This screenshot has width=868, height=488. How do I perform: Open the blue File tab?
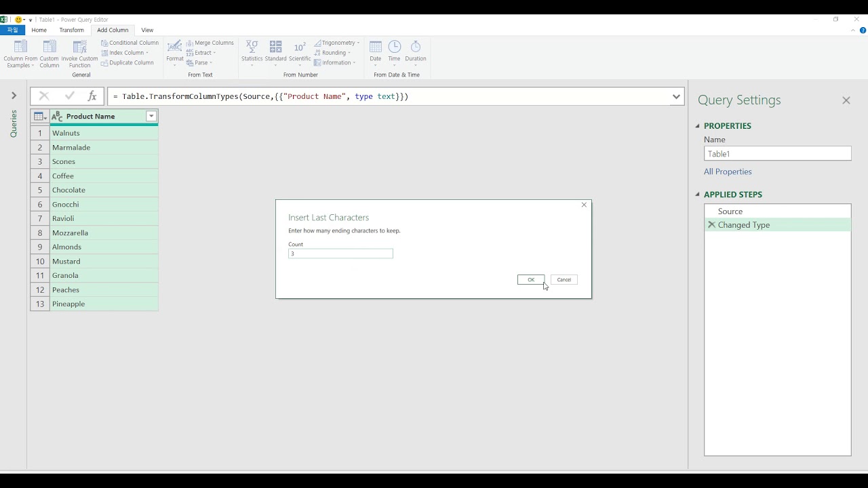point(12,30)
